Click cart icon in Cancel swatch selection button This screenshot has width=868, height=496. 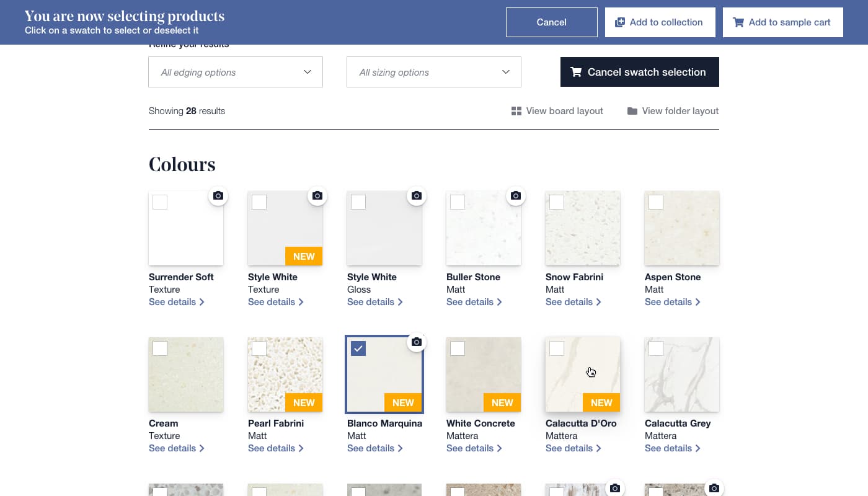tap(576, 72)
